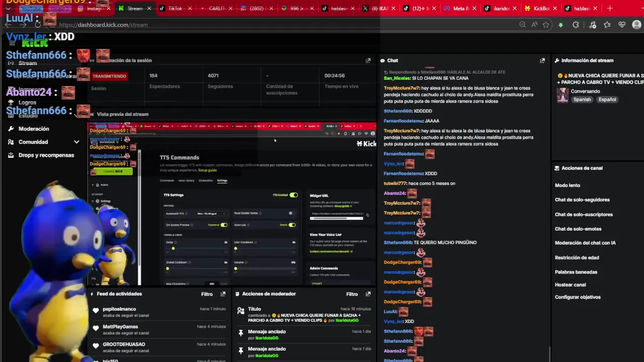
Task: Open the Commands tab in TTS preview
Action: click(x=167, y=180)
